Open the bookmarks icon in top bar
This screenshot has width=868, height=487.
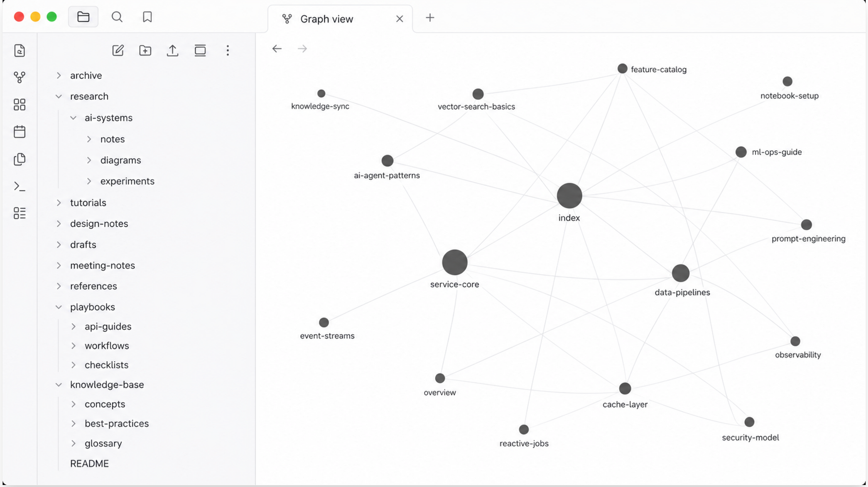point(147,17)
